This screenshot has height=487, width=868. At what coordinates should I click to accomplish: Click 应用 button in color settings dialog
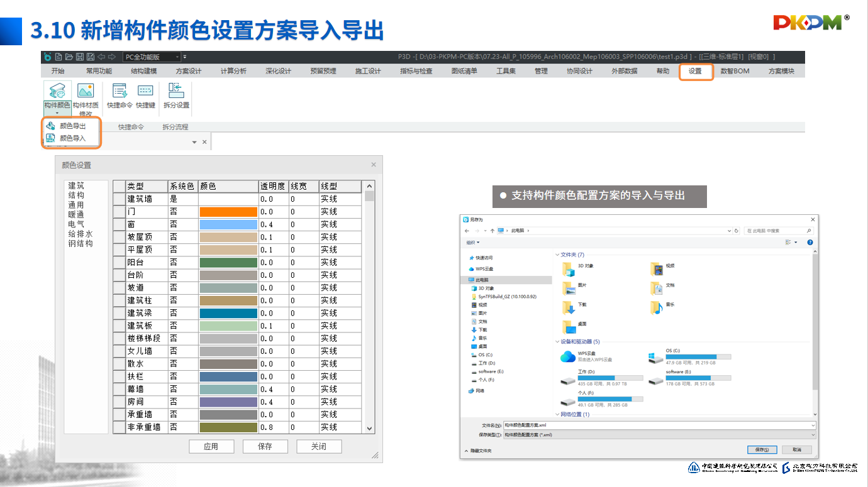pyautogui.click(x=211, y=447)
